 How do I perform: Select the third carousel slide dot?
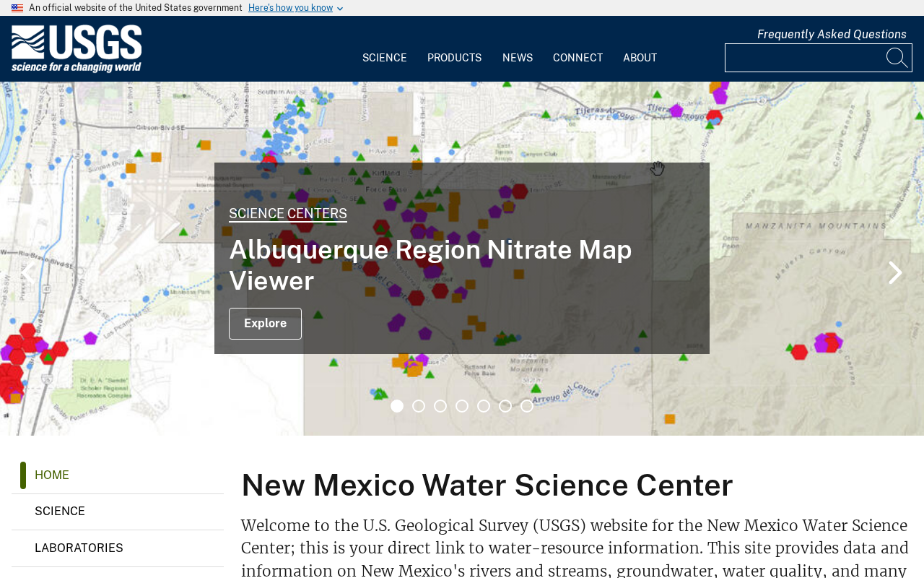[x=440, y=406]
